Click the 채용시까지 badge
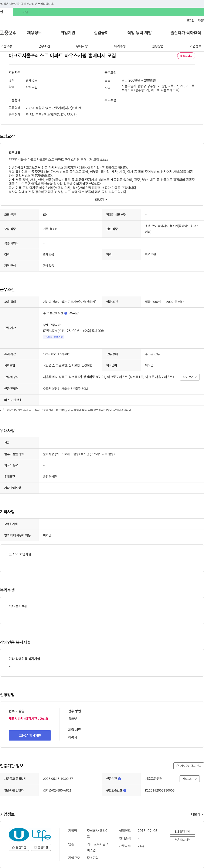204x868 pixels. click(186, 56)
